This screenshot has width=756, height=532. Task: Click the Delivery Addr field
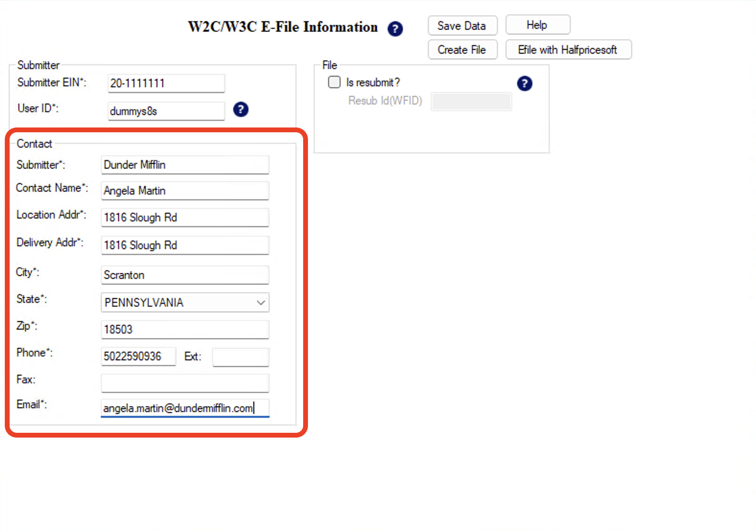185,245
